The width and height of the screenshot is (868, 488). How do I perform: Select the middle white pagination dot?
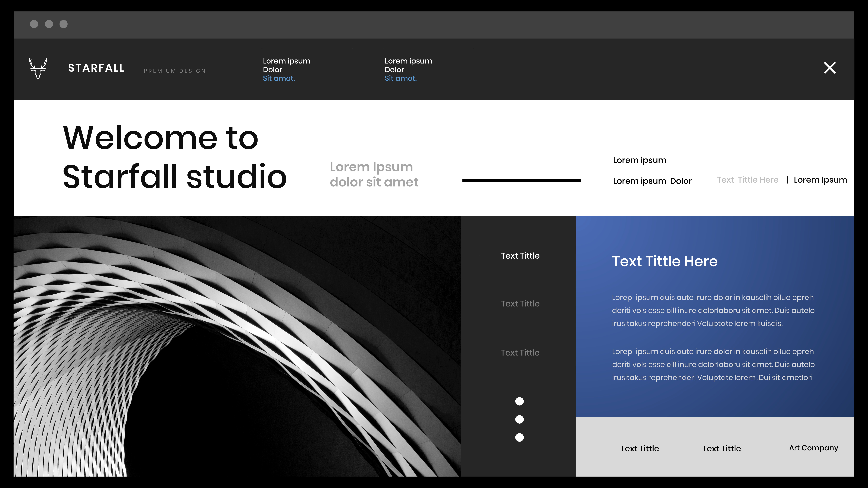click(x=519, y=419)
